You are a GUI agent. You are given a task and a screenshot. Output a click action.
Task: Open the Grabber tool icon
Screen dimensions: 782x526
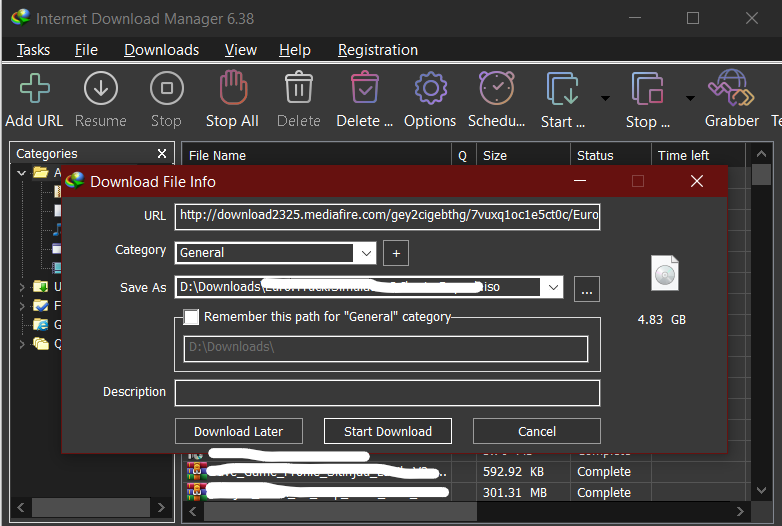pos(731,88)
